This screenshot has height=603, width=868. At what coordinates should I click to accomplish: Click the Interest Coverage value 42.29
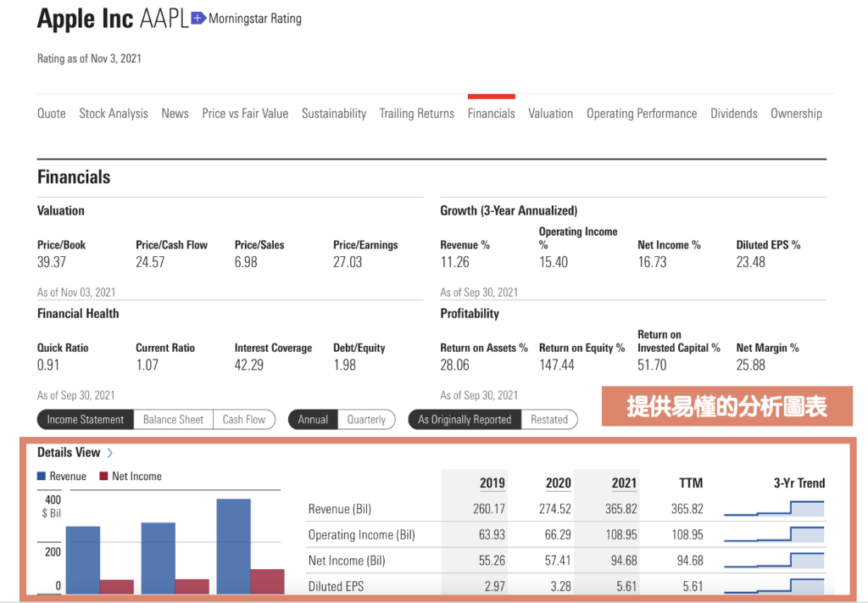[x=249, y=365]
